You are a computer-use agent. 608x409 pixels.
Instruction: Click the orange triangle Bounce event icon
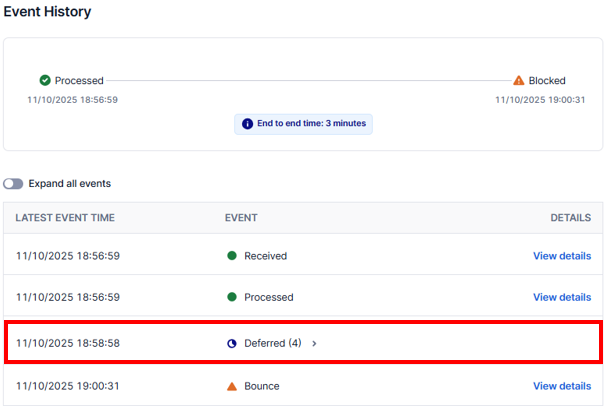pyautogui.click(x=232, y=386)
